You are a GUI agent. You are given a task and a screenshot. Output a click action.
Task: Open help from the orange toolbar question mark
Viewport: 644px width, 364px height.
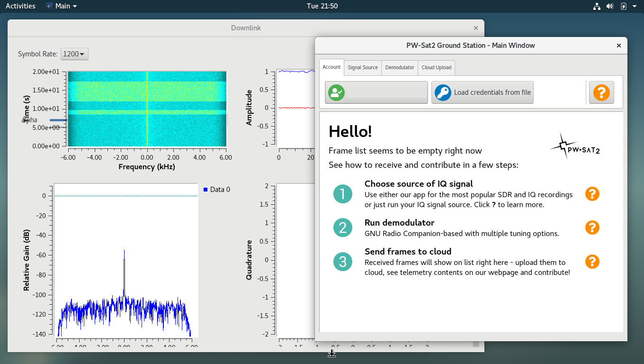tap(601, 92)
